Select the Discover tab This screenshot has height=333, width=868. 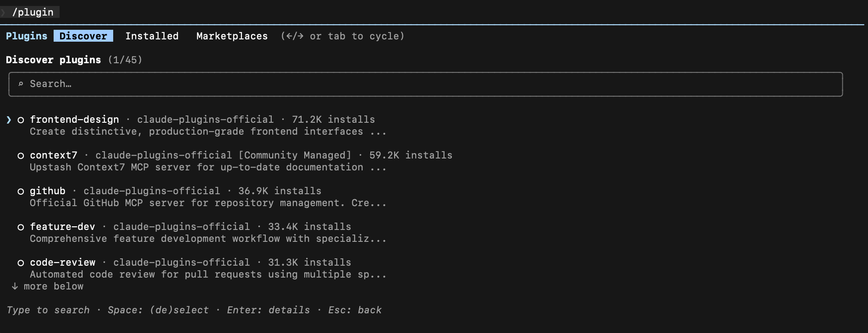point(83,36)
